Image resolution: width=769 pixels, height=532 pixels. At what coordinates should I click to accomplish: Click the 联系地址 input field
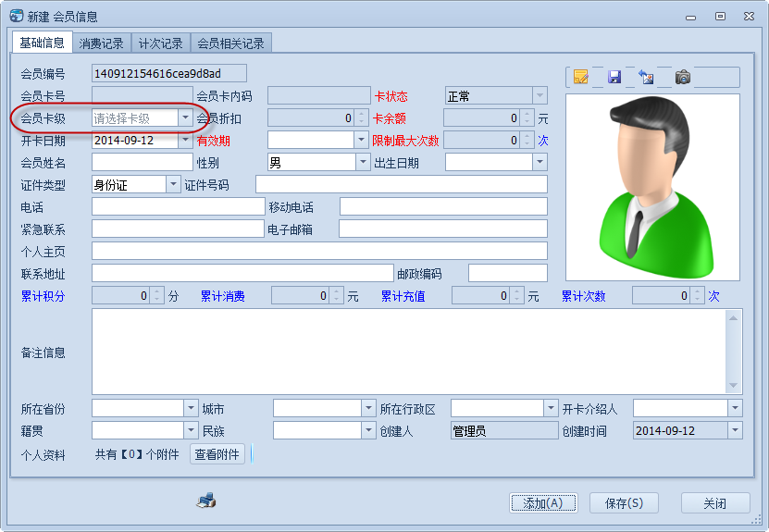(x=242, y=273)
